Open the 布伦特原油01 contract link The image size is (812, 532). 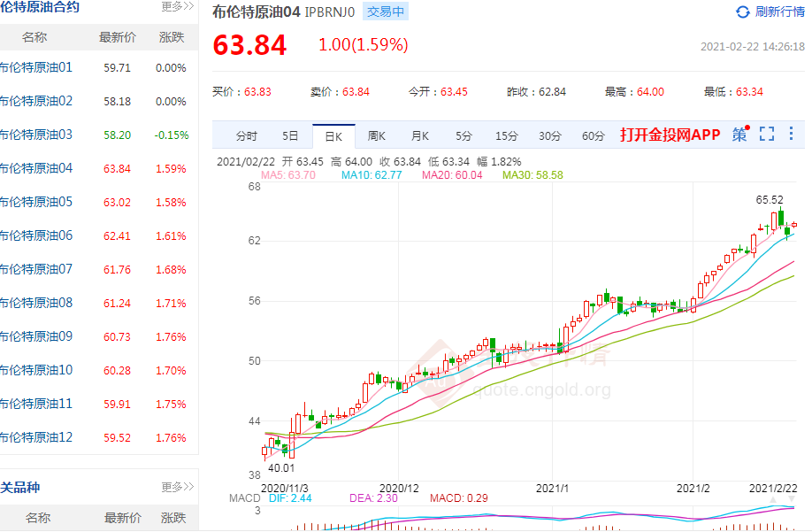[x=36, y=67]
